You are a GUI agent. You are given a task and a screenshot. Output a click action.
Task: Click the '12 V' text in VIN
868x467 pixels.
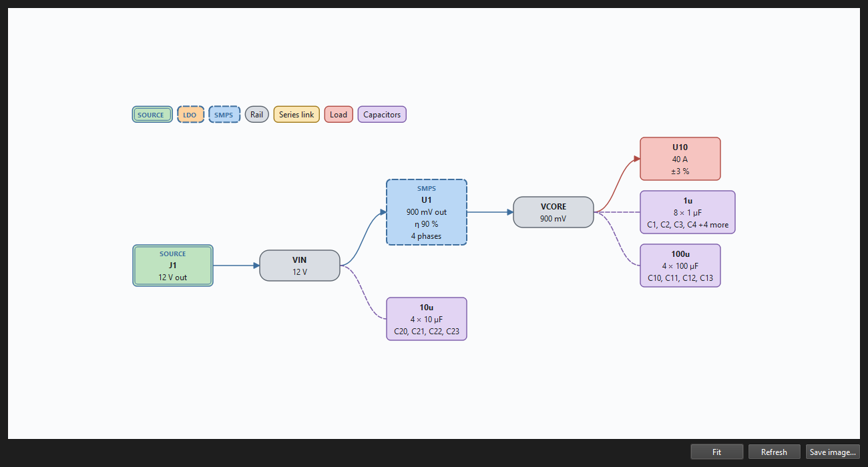[300, 272]
